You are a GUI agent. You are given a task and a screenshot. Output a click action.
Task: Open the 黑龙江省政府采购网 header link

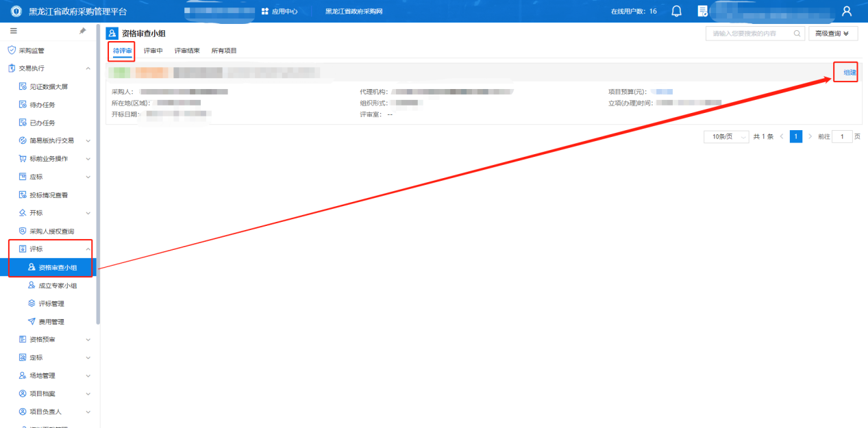pyautogui.click(x=354, y=11)
